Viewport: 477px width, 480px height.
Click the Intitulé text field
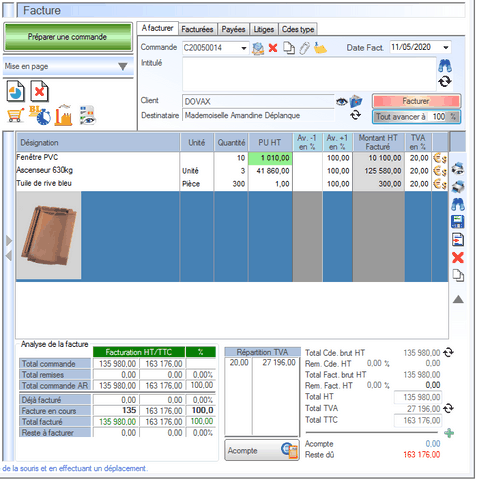[309, 74]
